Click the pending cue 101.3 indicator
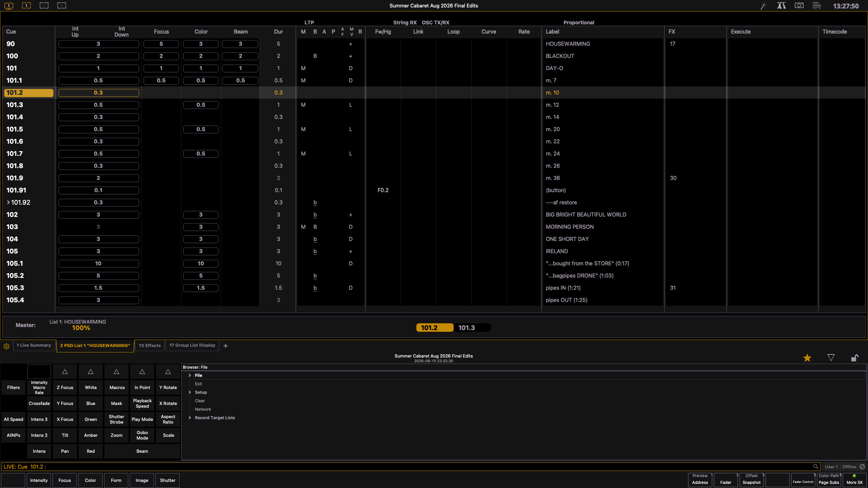Viewport: 868px width, 488px height. (472, 328)
